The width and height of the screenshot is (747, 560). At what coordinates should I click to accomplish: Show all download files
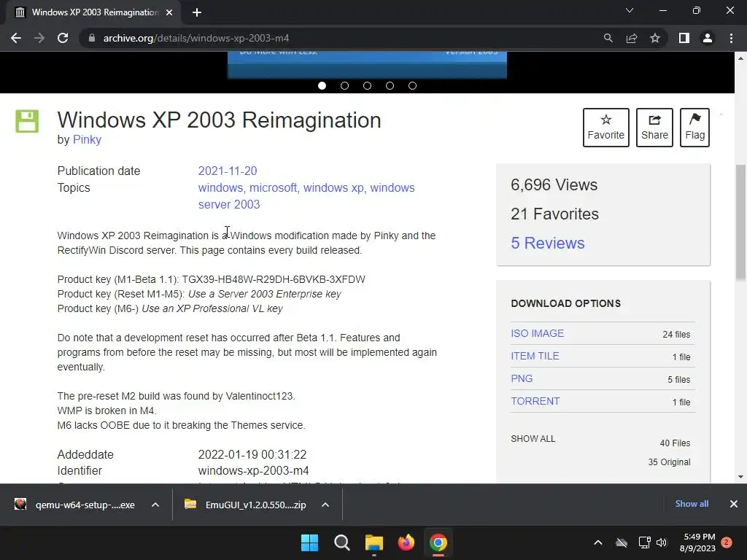click(x=533, y=438)
